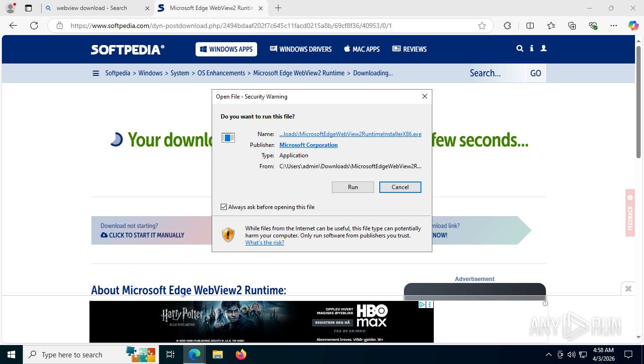Click the Cancel button in the dialog

pos(400,187)
